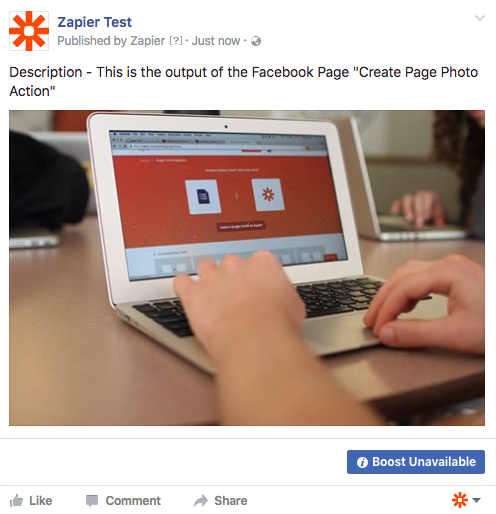Open the Zapier Test page link
Image resolution: width=496 pixels, height=514 pixels.
94,22
